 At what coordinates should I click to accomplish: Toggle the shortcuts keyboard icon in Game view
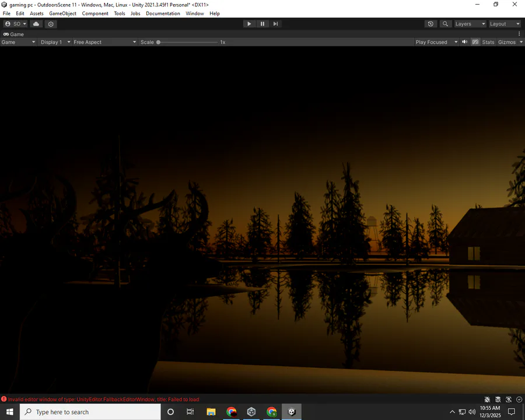tap(475, 42)
